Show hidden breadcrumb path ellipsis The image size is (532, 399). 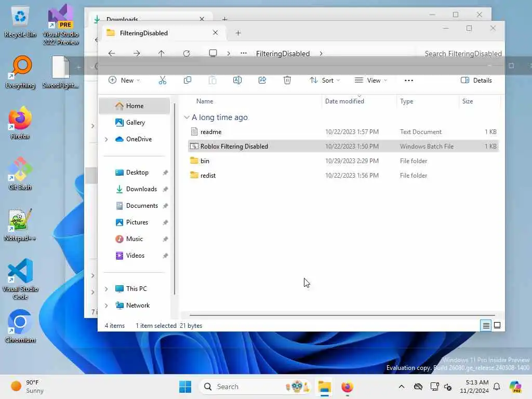click(243, 54)
